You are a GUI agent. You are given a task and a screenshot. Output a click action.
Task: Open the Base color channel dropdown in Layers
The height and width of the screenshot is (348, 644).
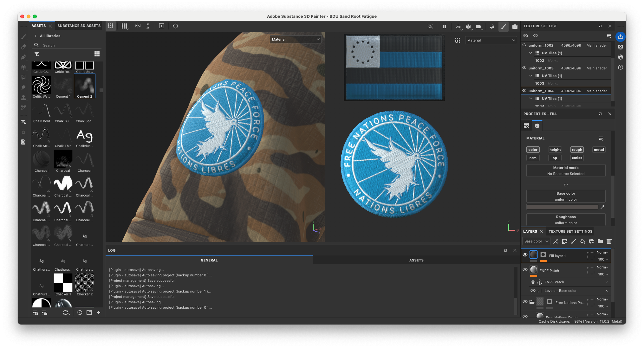coord(536,241)
